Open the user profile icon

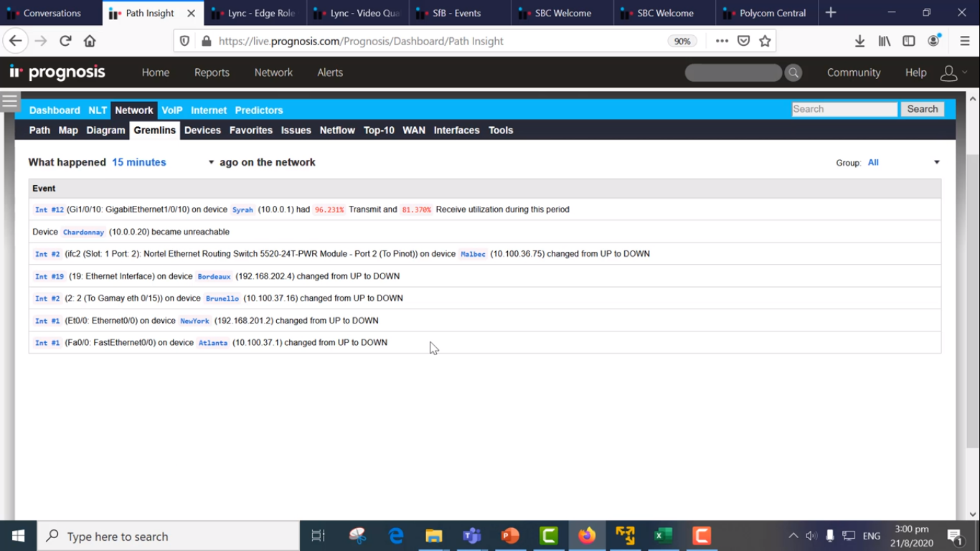(x=949, y=72)
